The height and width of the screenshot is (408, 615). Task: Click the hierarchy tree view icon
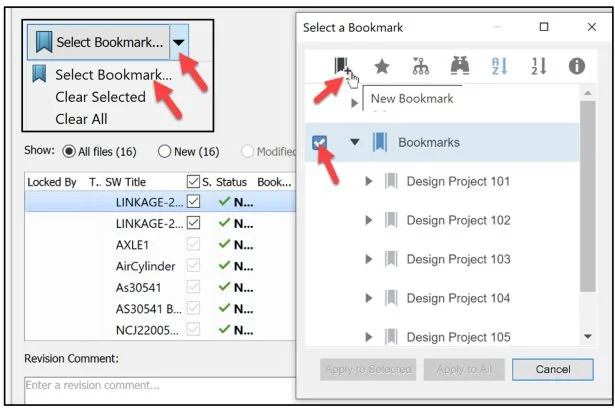[x=421, y=66]
